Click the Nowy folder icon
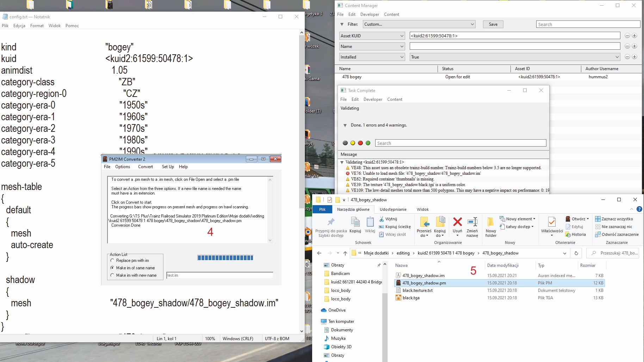This screenshot has height=362, width=644. point(490,222)
